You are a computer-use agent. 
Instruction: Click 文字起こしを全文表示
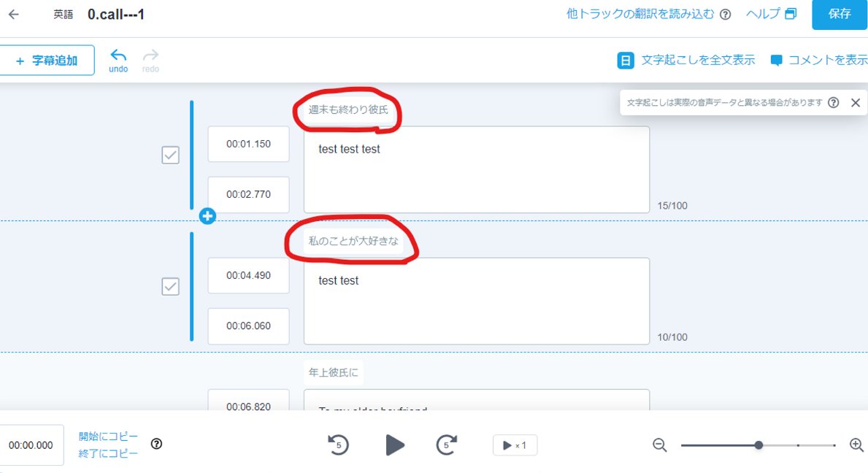click(698, 60)
